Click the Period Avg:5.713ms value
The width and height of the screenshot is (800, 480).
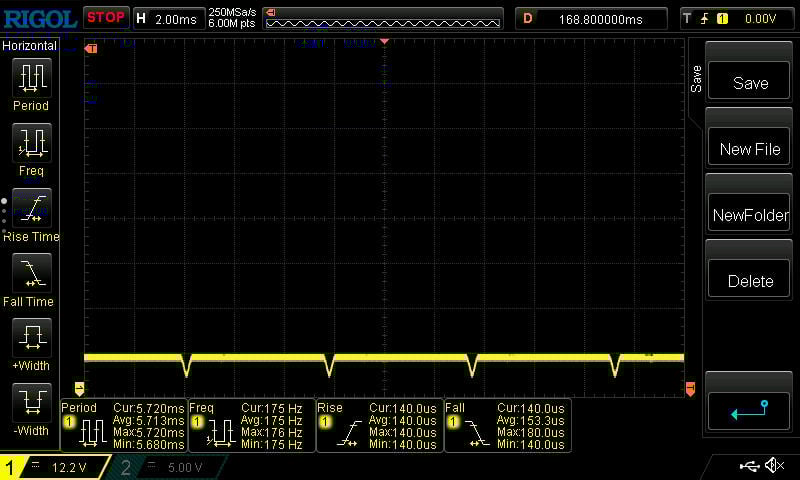[148, 421]
